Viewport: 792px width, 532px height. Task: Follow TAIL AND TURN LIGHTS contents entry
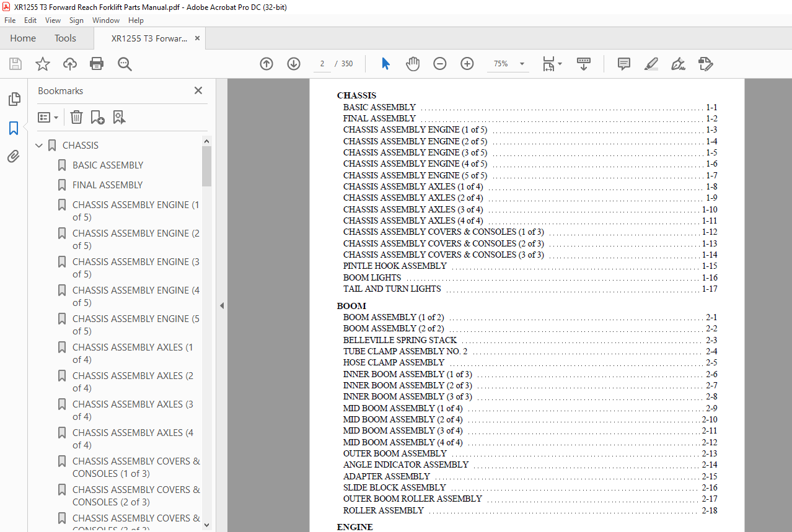[392, 289]
